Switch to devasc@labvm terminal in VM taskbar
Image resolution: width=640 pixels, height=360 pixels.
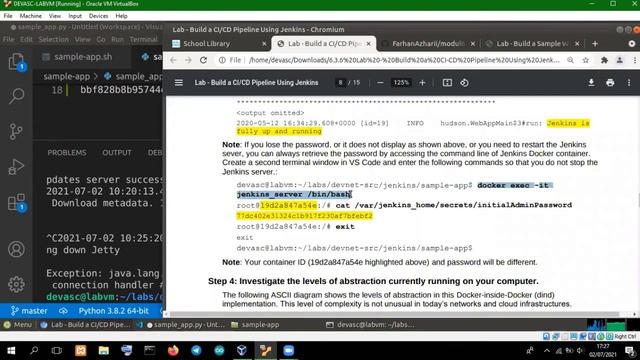(x=371, y=324)
